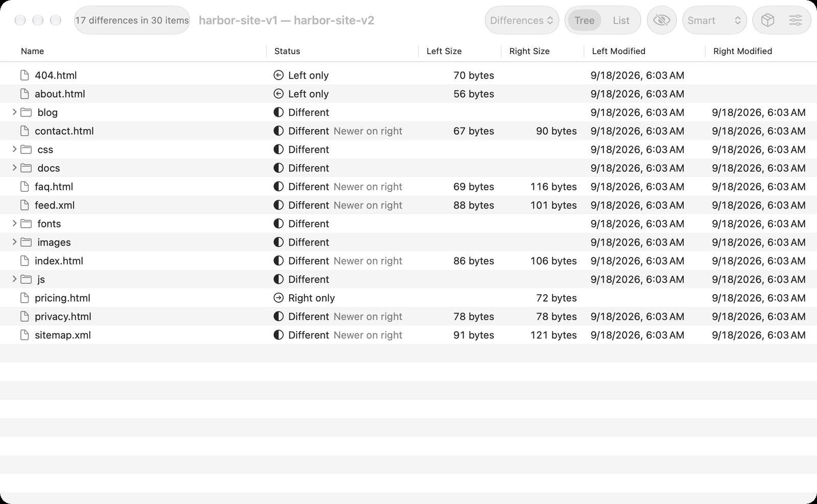Select the pricing.html row name
This screenshot has height=504, width=817.
(x=62, y=298)
